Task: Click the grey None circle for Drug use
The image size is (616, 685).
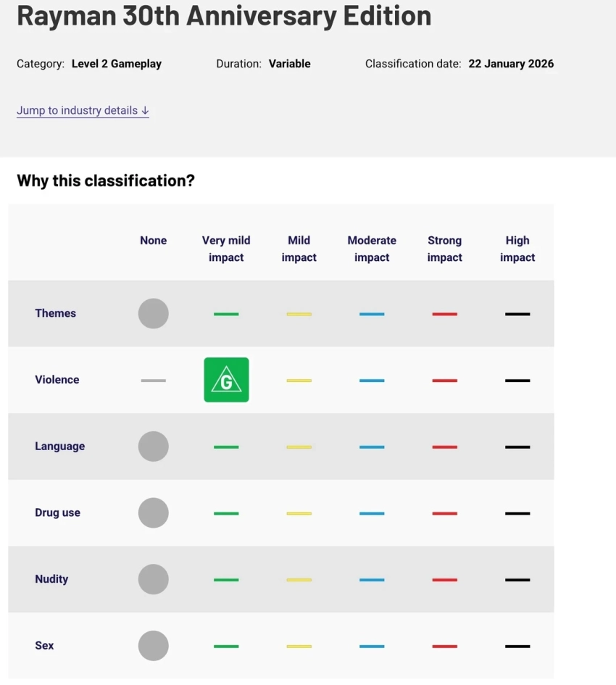Action: tap(154, 513)
